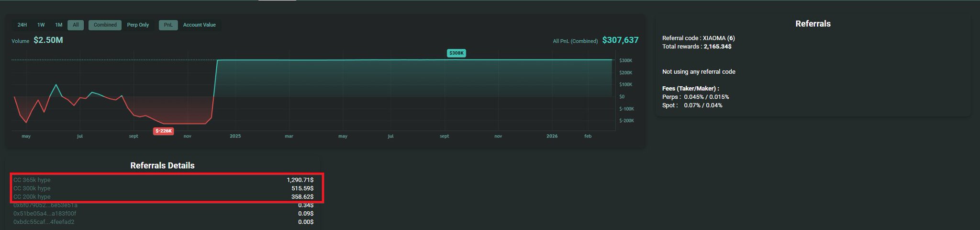Switch to Perp Only view
980x230 pixels.
coord(138,25)
